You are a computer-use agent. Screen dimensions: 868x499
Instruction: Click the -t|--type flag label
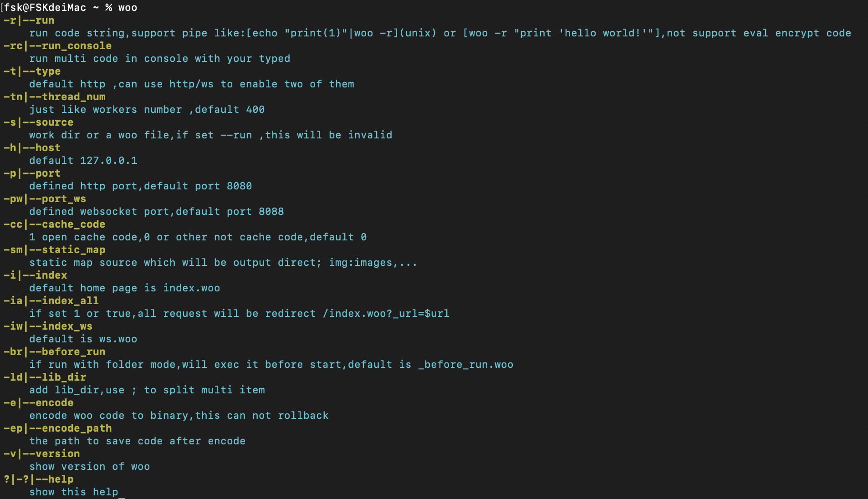(32, 71)
